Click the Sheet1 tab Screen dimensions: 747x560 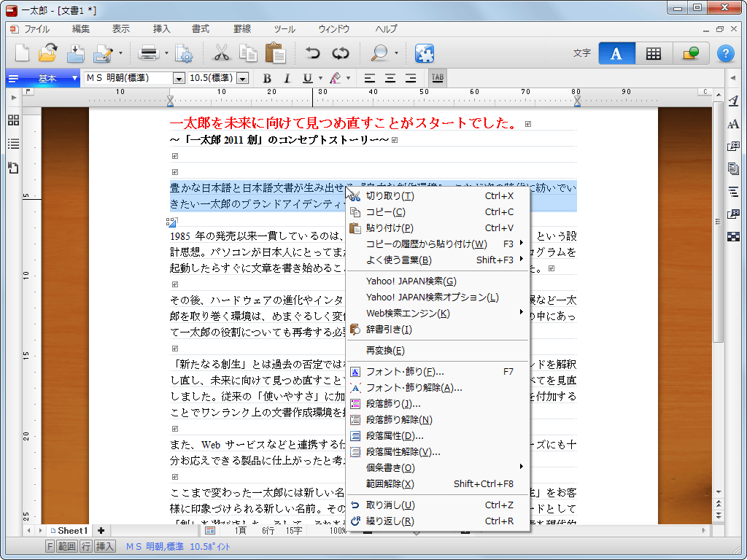click(69, 531)
